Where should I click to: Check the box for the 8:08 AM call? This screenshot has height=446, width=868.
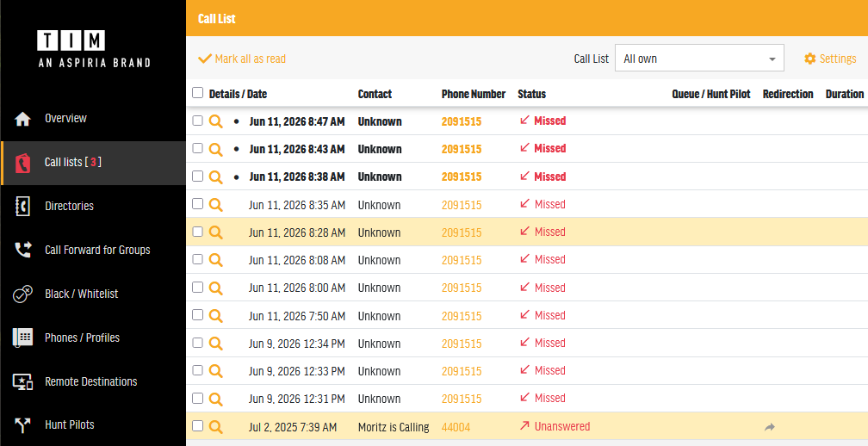coord(198,259)
